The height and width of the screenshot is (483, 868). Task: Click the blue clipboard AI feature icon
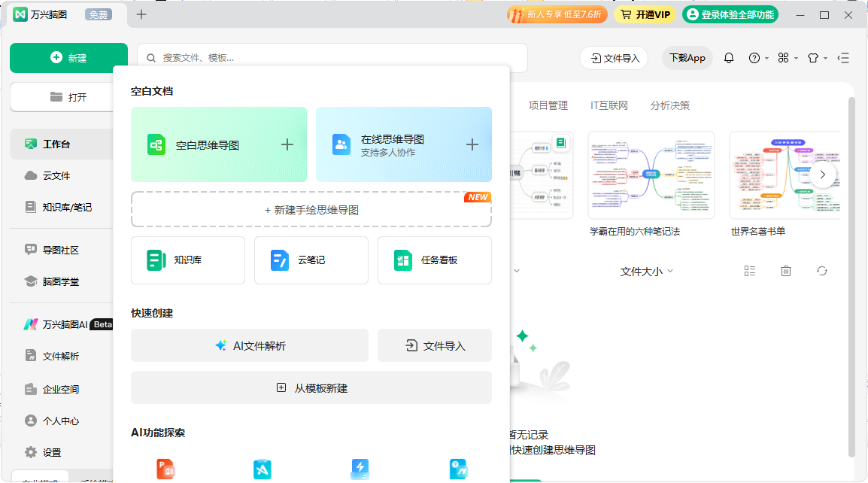point(263,469)
